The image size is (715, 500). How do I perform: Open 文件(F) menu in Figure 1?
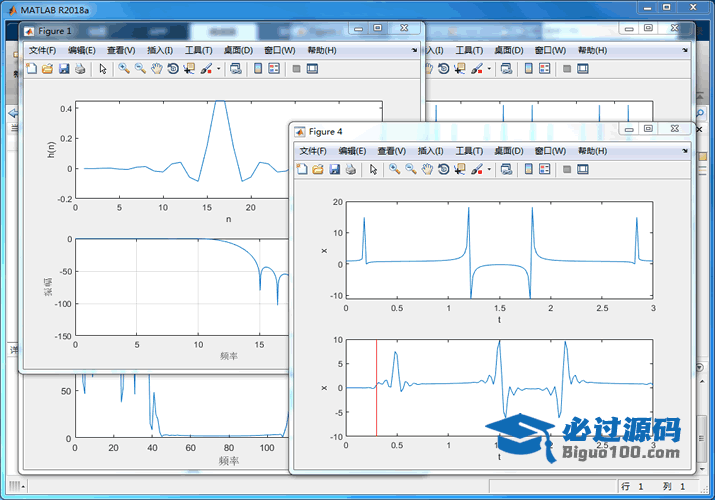42,50
